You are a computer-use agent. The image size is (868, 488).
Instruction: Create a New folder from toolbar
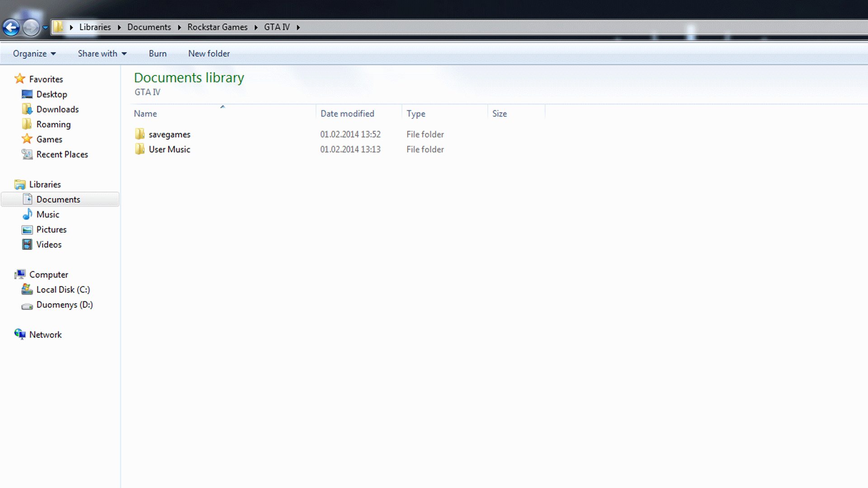209,53
